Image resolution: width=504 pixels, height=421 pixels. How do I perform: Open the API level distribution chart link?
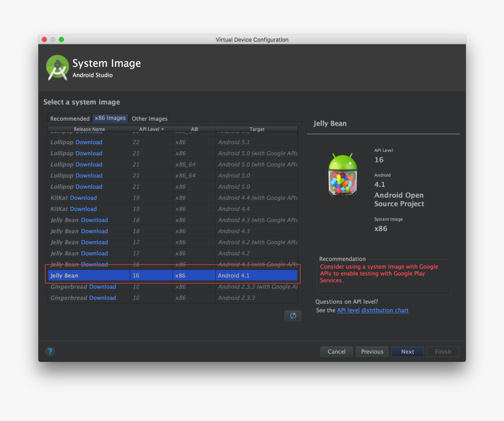(x=373, y=310)
